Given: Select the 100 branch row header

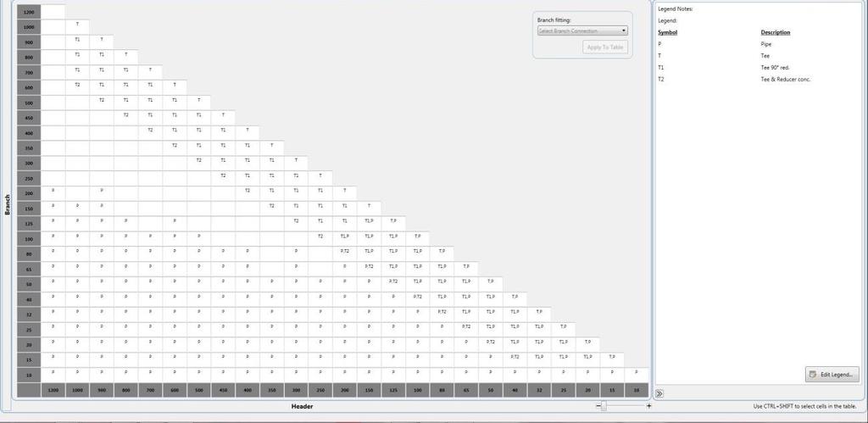Looking at the screenshot, I should (29, 239).
